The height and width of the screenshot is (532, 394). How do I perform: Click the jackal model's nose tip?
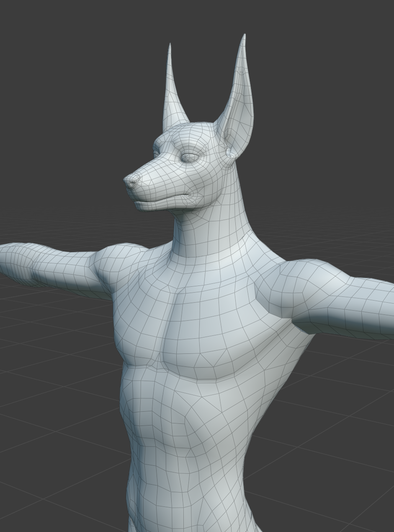point(131,181)
